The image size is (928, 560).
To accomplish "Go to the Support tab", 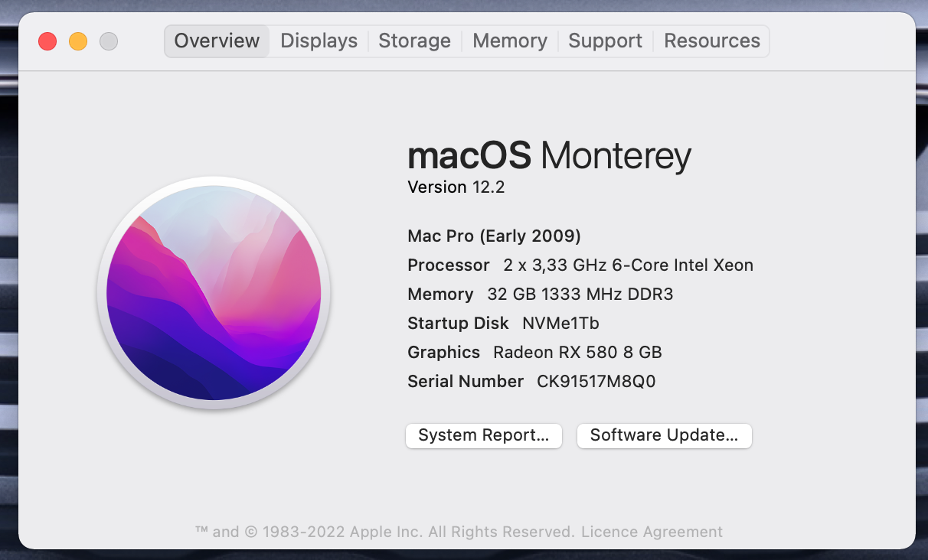I will click(x=605, y=41).
